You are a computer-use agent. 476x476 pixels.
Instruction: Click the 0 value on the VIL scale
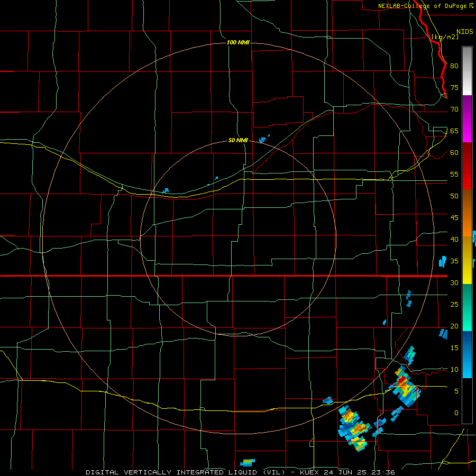point(456,413)
